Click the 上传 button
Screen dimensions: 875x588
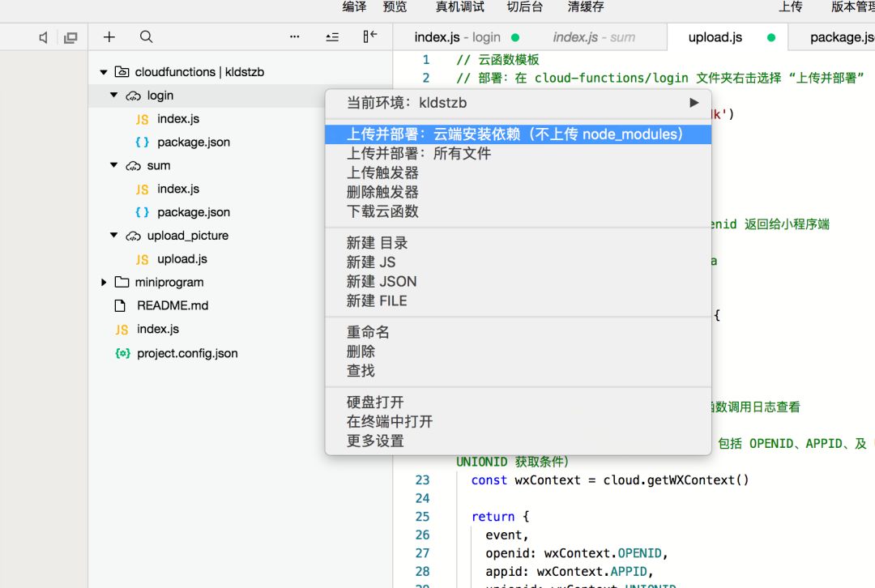[x=792, y=7]
